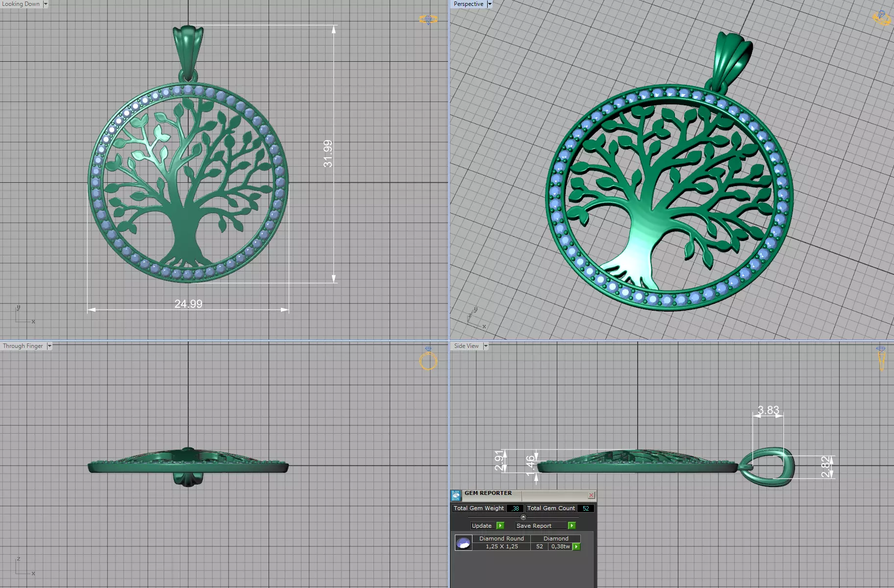This screenshot has width=894, height=588.
Task: Select the 31.99 height dimension
Action: [328, 154]
